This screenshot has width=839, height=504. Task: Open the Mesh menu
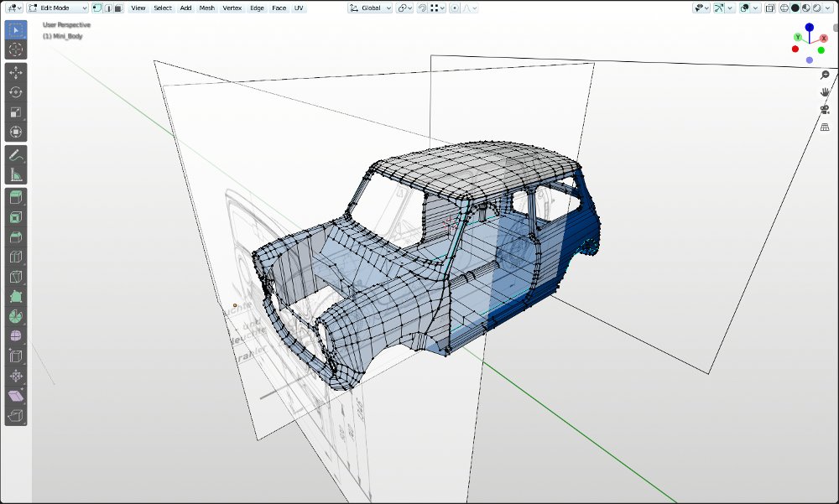pyautogui.click(x=206, y=8)
